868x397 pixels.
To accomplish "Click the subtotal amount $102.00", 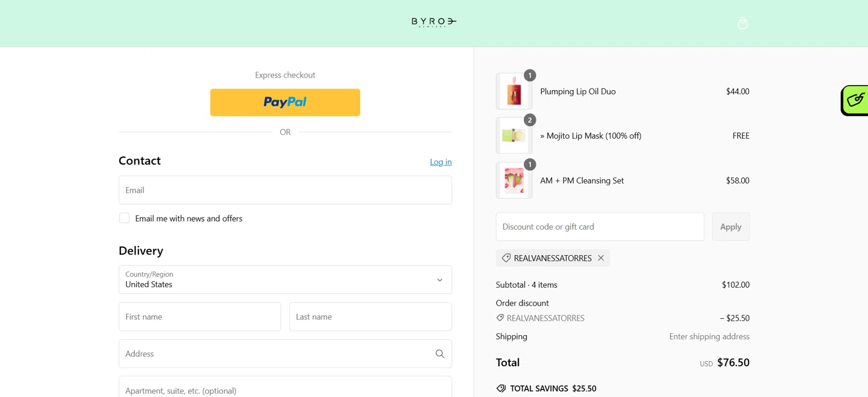I will [735, 285].
